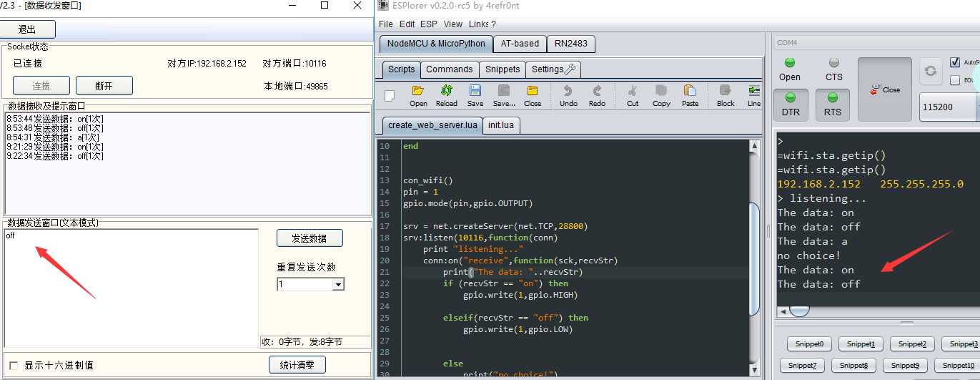Click 'no choice!' line in terminal
The height and width of the screenshot is (380, 980).
[809, 255]
